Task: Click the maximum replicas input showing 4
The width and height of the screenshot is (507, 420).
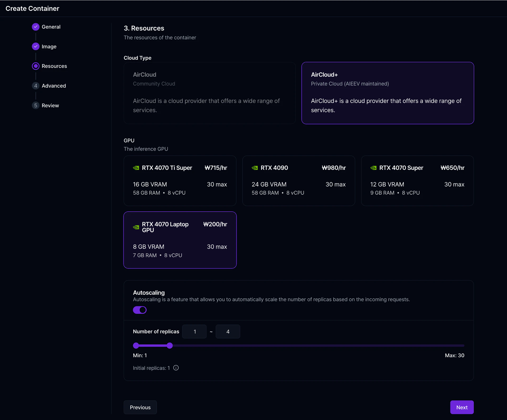Action: 228,332
